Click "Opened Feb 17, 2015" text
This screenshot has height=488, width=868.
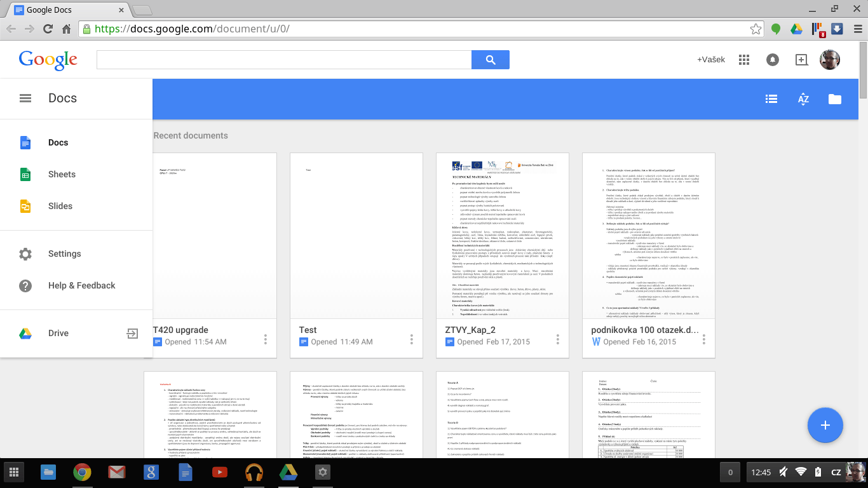point(494,342)
